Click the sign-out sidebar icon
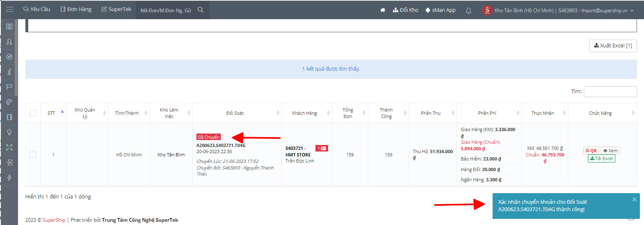This screenshot has width=644, height=225. [9, 163]
